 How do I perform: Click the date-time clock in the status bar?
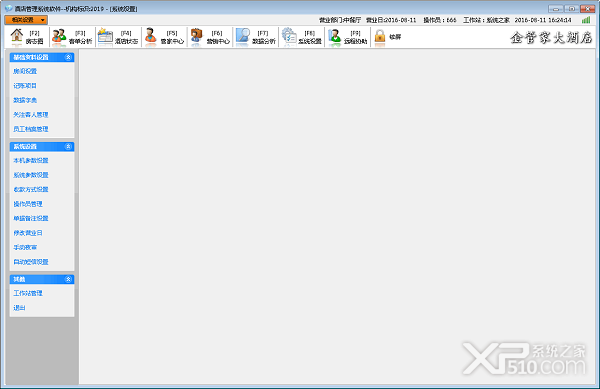(543, 20)
